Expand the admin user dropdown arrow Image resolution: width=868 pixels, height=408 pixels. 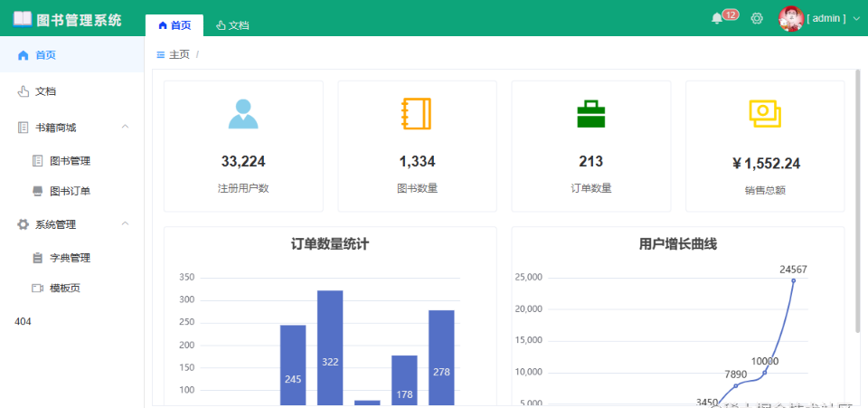tap(857, 19)
